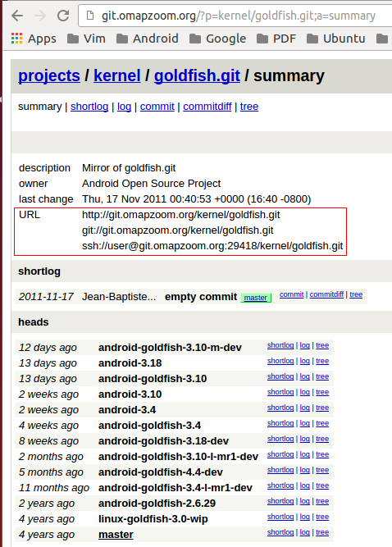Viewport: 392px width, 547px height.
Task: Click the browser back arrow
Action: (x=17, y=16)
